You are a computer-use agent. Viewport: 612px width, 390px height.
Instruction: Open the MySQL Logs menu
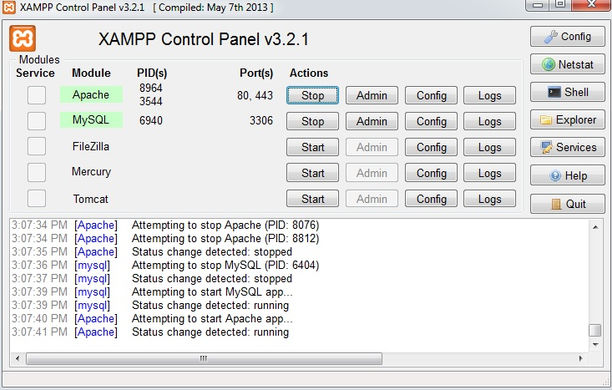point(489,121)
